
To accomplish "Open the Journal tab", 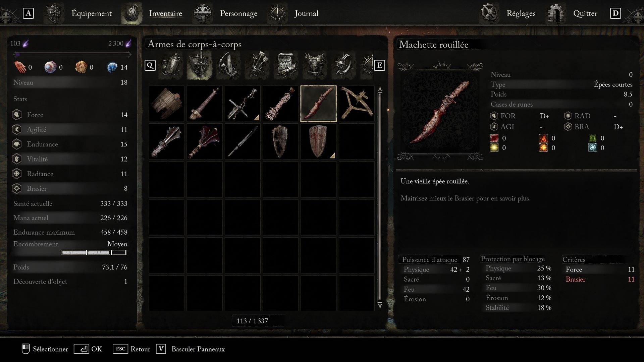I will coord(306,13).
